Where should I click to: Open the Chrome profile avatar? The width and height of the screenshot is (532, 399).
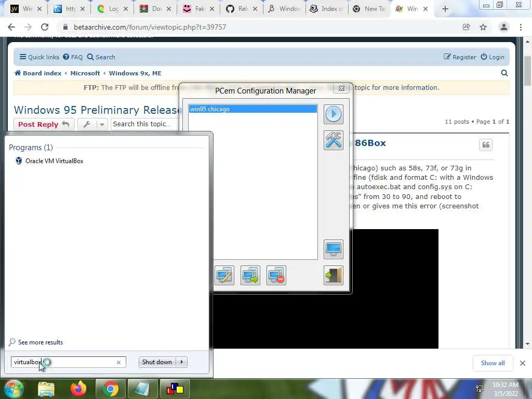(504, 27)
